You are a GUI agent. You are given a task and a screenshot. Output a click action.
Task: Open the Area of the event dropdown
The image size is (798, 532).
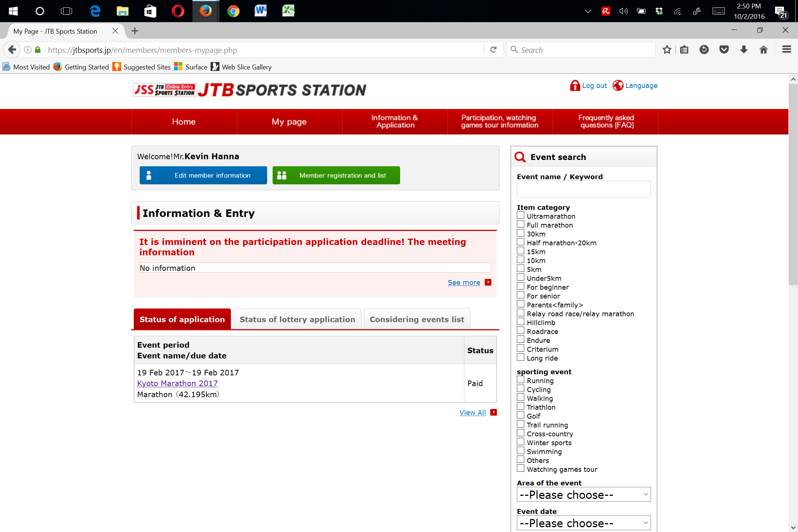tap(584, 495)
